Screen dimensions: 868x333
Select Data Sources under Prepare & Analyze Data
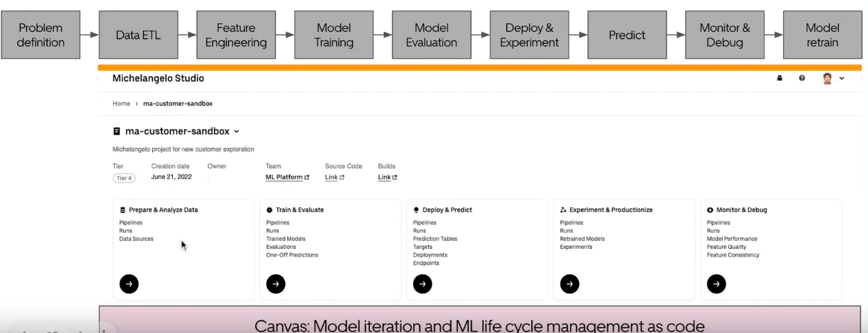pyautogui.click(x=136, y=239)
